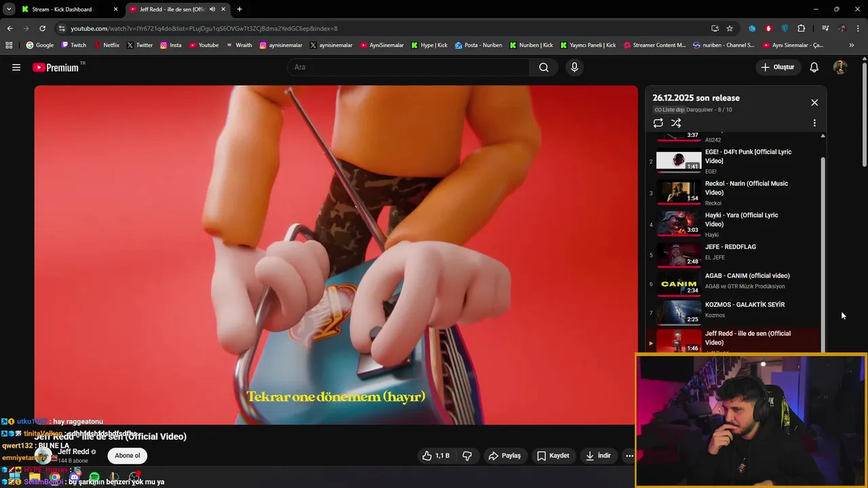Focus the Ara search field
The width and height of the screenshot is (868, 488).
(x=409, y=67)
